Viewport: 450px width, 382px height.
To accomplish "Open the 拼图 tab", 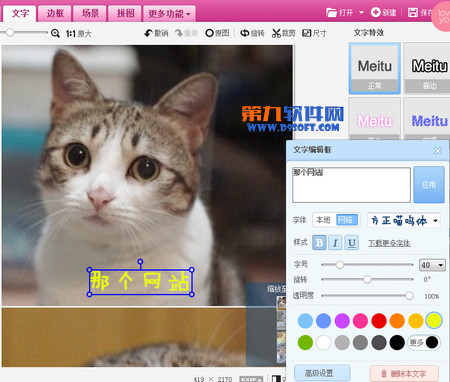I will click(125, 13).
